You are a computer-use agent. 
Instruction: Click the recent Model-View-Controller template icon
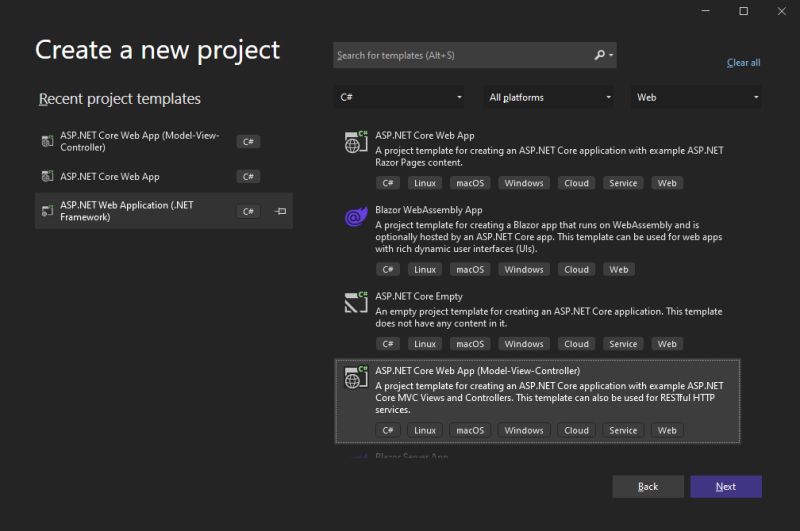pos(47,141)
